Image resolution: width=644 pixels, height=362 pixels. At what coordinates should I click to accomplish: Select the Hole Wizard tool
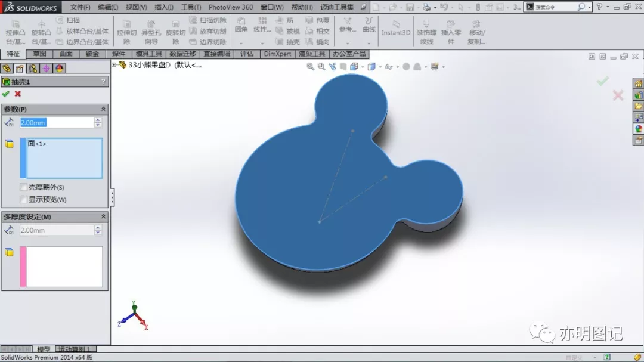tap(151, 32)
